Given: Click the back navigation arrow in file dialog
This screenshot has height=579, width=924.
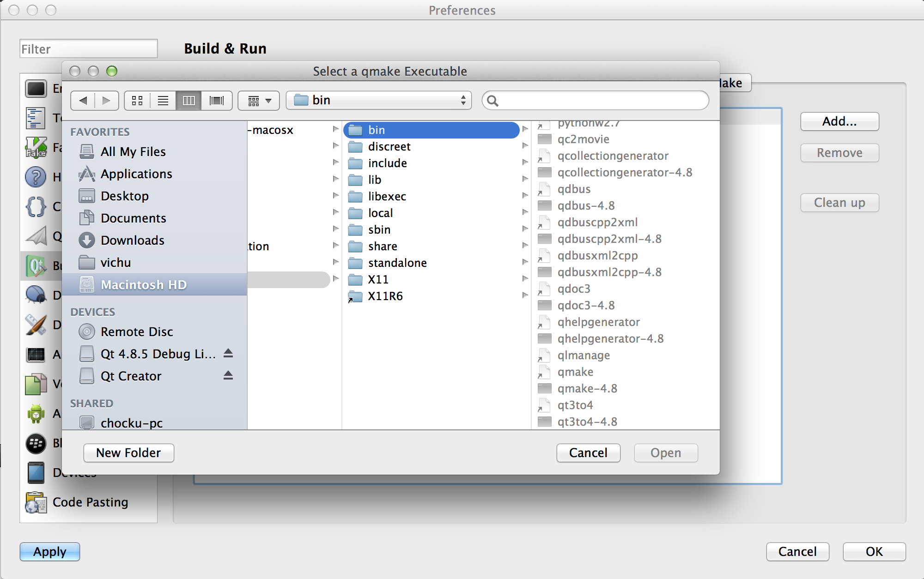Looking at the screenshot, I should click(x=83, y=100).
